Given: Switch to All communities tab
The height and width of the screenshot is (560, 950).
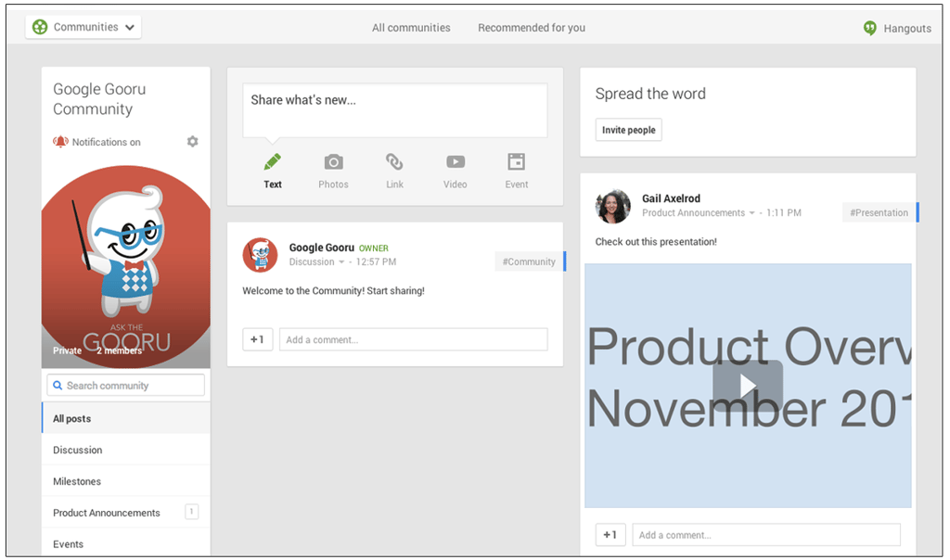Looking at the screenshot, I should coord(411,28).
